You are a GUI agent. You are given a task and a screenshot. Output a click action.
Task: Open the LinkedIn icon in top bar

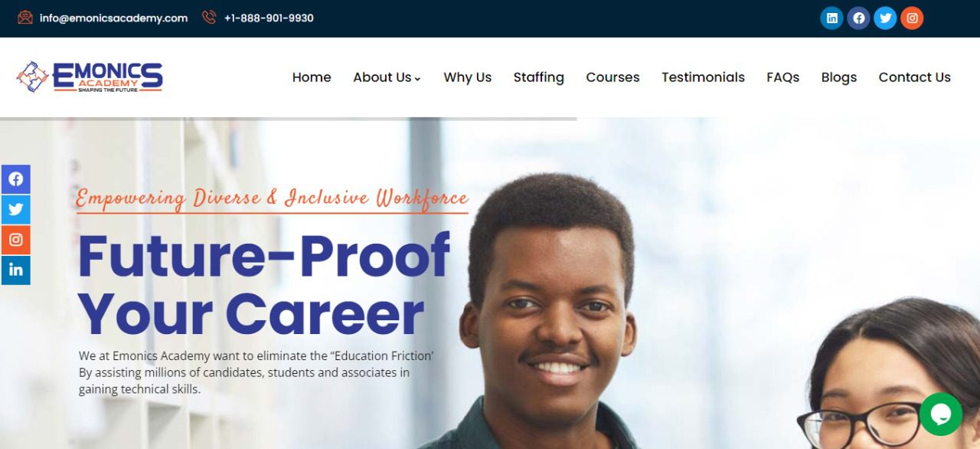(831, 18)
